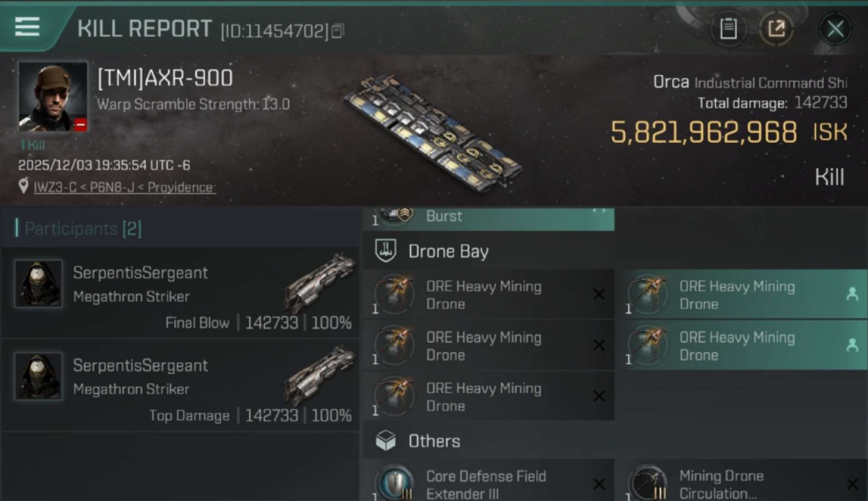Click the red minus badge on victim portrait
The height and width of the screenshot is (501, 868).
click(80, 125)
